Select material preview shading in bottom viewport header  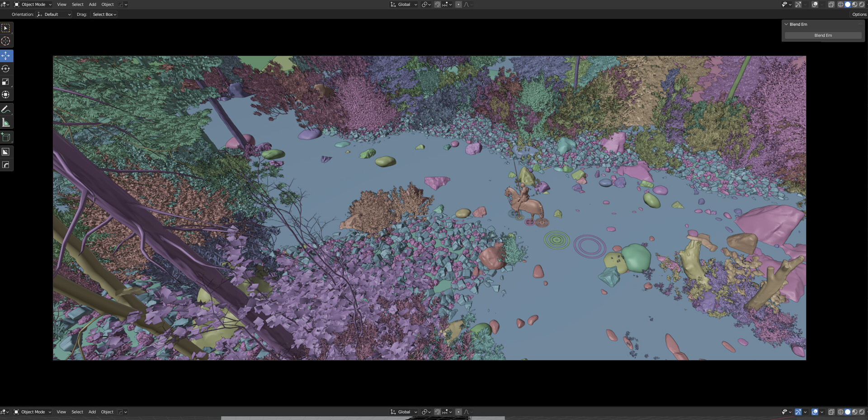click(x=854, y=412)
